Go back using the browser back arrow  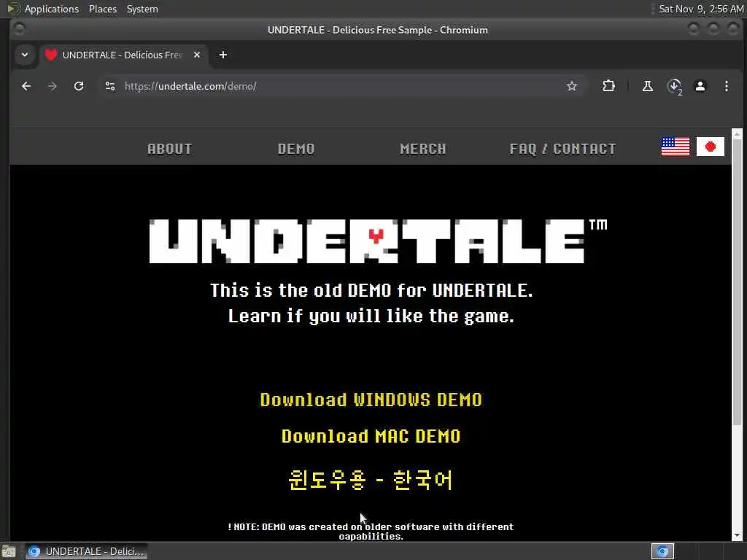click(26, 86)
